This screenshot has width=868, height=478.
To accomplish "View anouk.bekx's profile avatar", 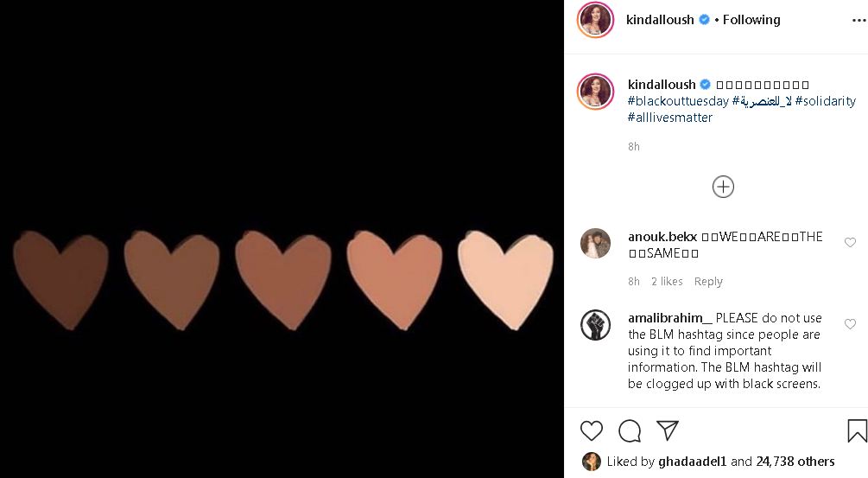I will (x=596, y=243).
